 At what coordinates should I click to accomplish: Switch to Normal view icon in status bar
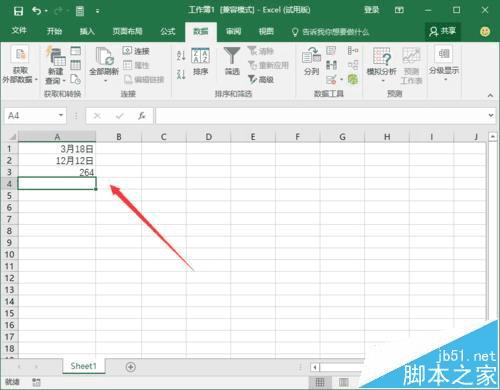click(320, 382)
